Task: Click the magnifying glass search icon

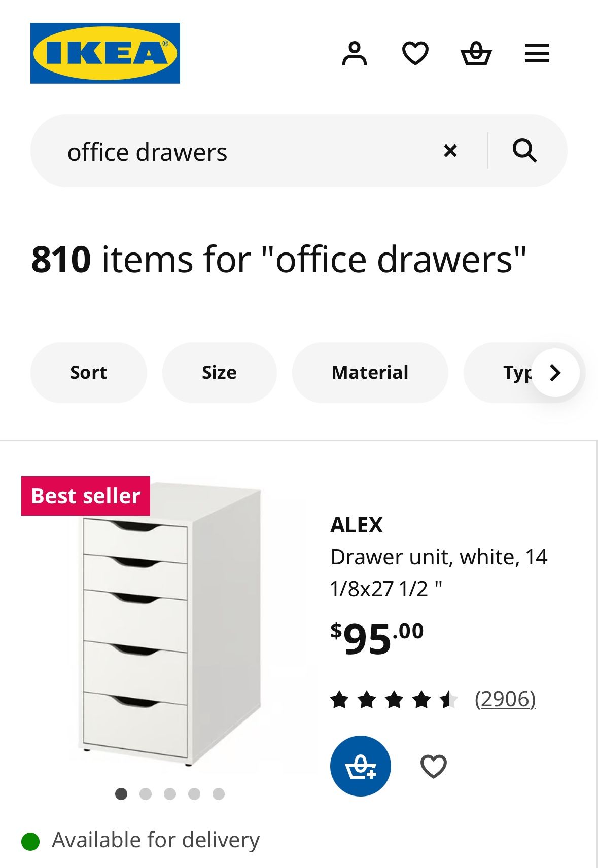Action: tap(524, 151)
